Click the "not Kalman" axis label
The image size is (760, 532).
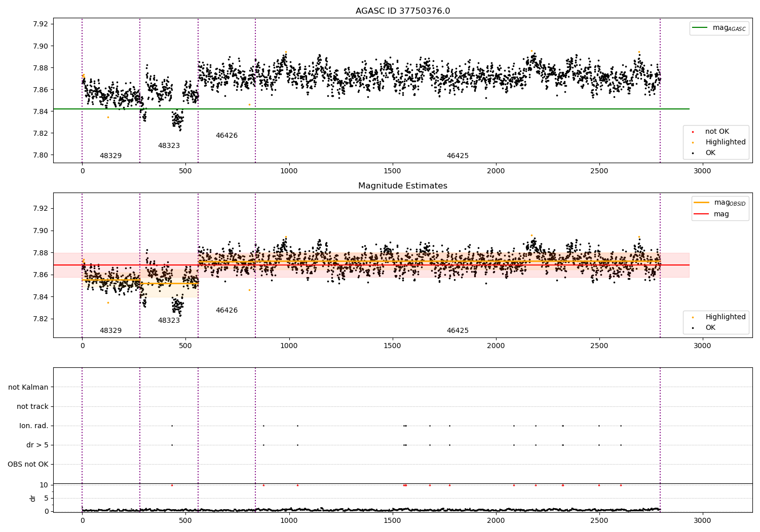(28, 388)
